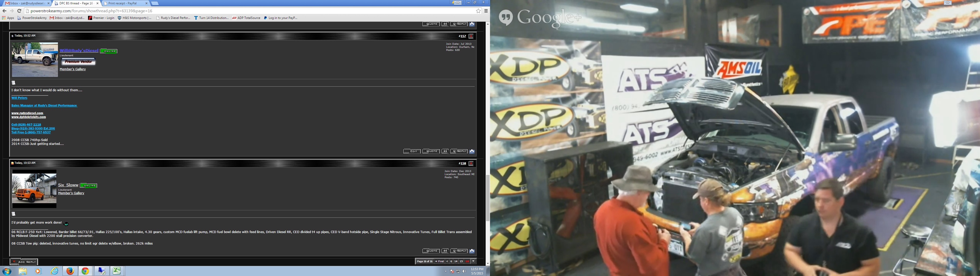This screenshot has width=980, height=276.
Task: Open the Log in to your PayP... bookmark
Action: point(281,18)
